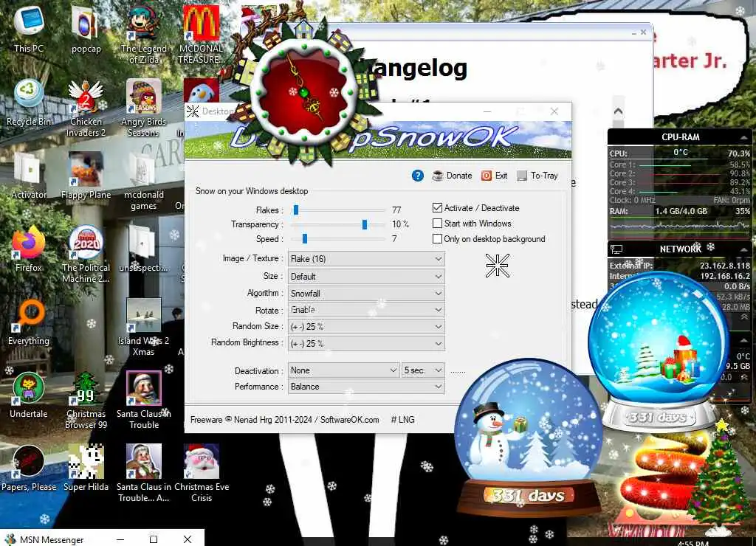
Task: Minimize the changelog window behind
Action: coord(633,32)
